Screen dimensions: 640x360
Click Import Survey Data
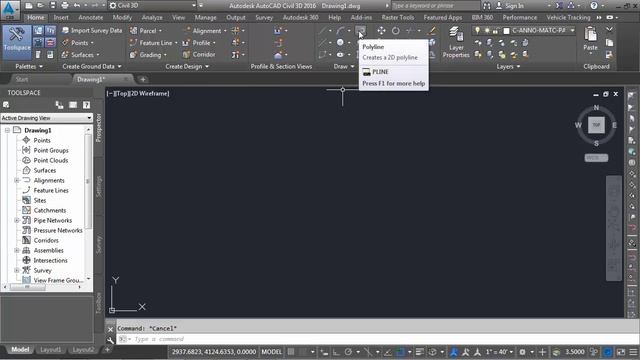(91, 31)
